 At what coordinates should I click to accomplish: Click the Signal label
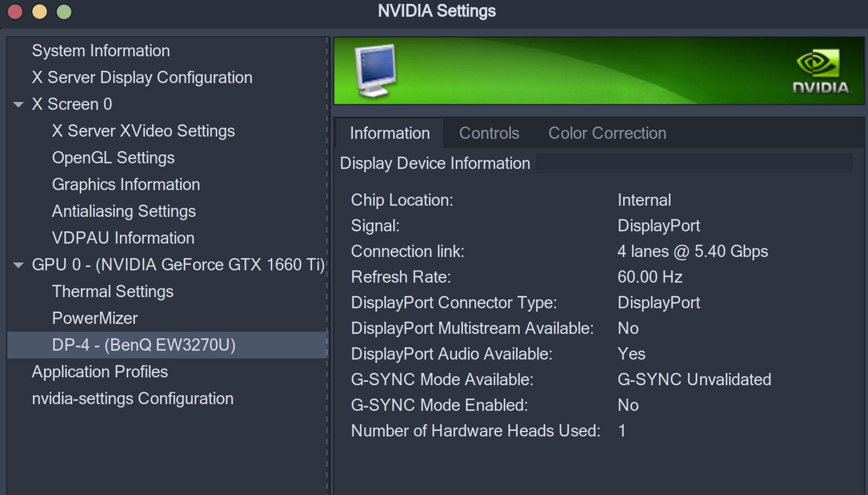click(375, 226)
